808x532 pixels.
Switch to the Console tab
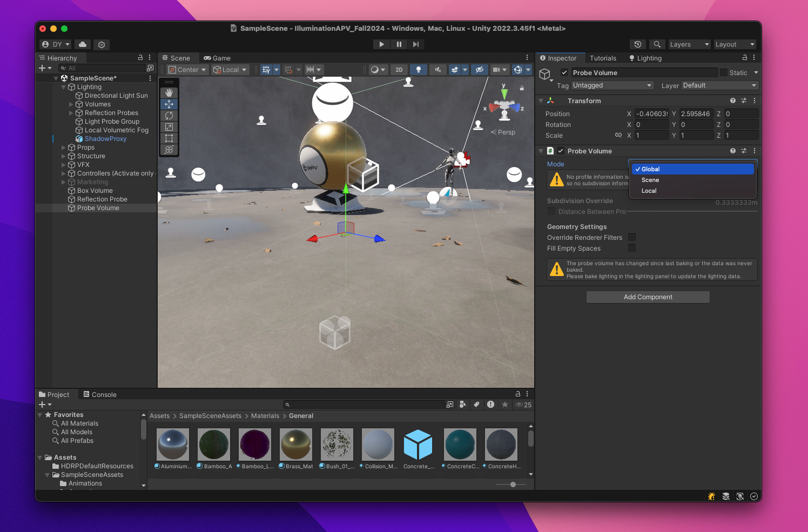(x=100, y=394)
